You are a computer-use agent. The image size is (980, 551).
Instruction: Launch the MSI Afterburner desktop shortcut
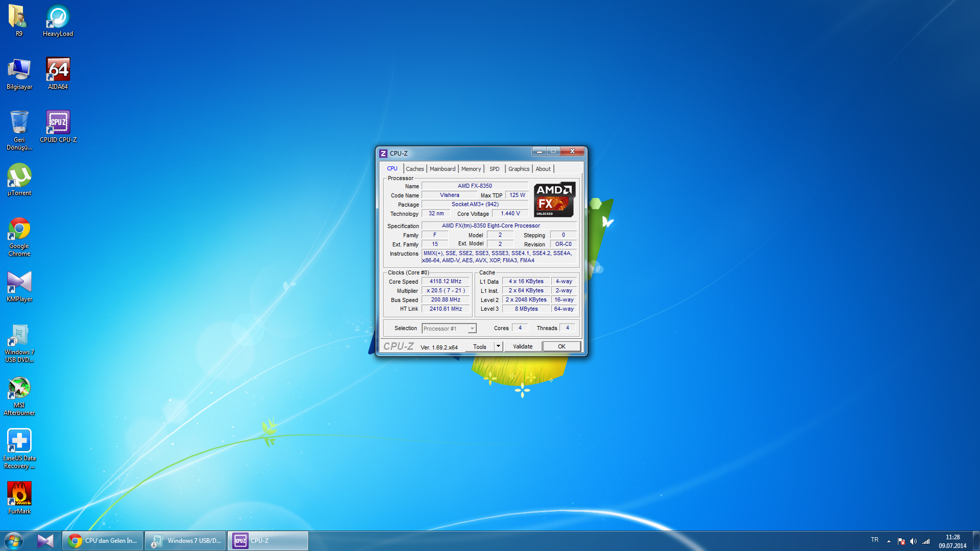coord(19,395)
